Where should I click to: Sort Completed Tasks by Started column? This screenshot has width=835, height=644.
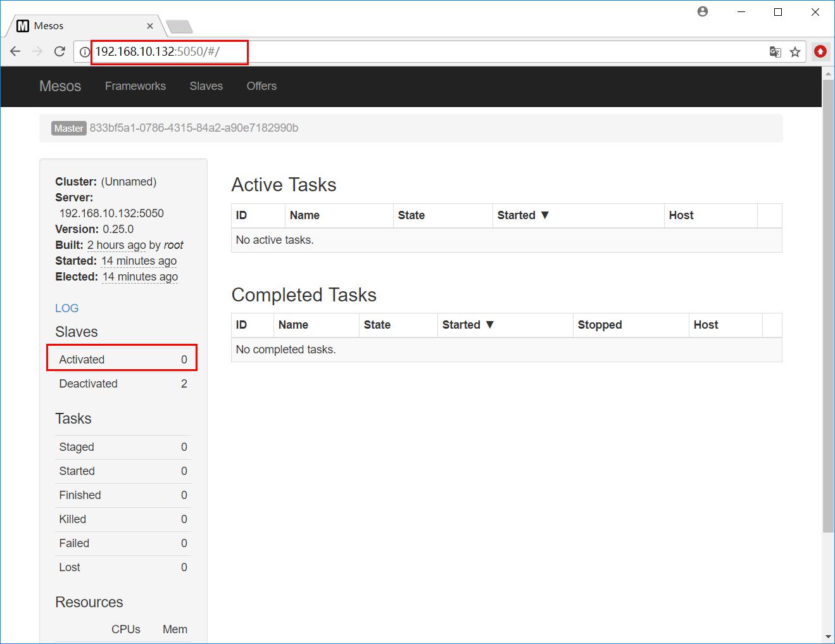pos(468,325)
